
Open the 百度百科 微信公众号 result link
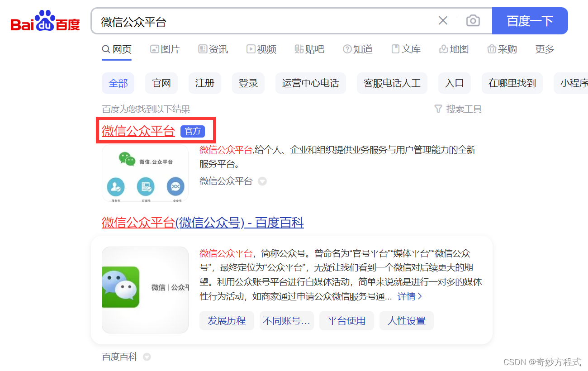(x=203, y=223)
